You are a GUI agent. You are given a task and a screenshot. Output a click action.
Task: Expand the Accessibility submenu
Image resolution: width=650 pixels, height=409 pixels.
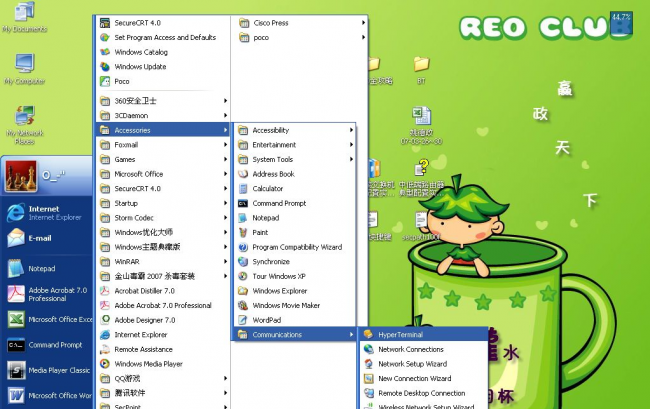[x=294, y=130]
